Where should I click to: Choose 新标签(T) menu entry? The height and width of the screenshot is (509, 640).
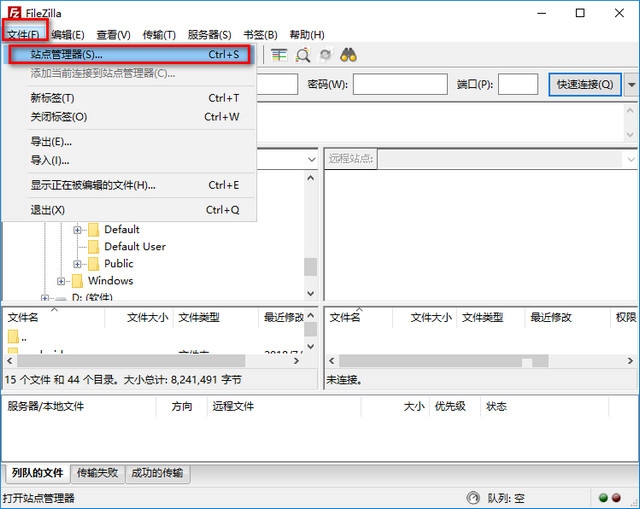click(x=129, y=98)
